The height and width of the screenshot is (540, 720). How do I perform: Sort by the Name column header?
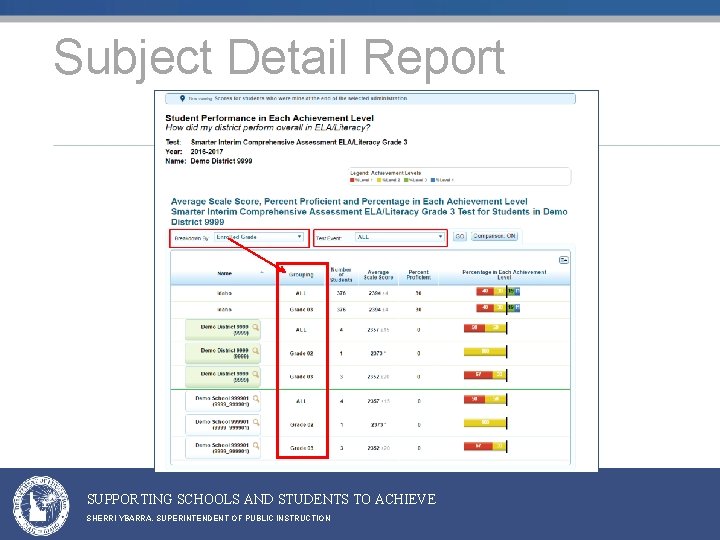point(225,273)
